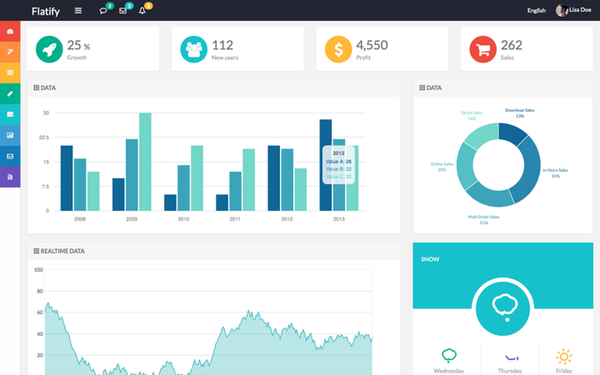Click the teal New users group icon
600x375 pixels.
point(194,49)
